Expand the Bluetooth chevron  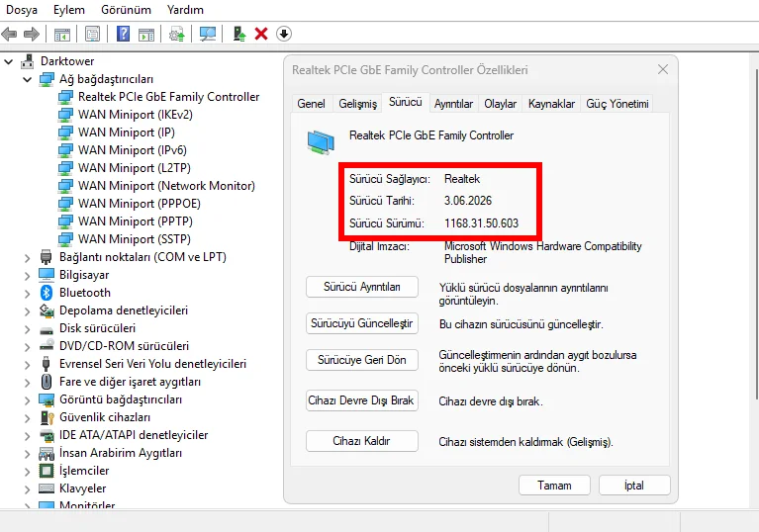pos(27,294)
